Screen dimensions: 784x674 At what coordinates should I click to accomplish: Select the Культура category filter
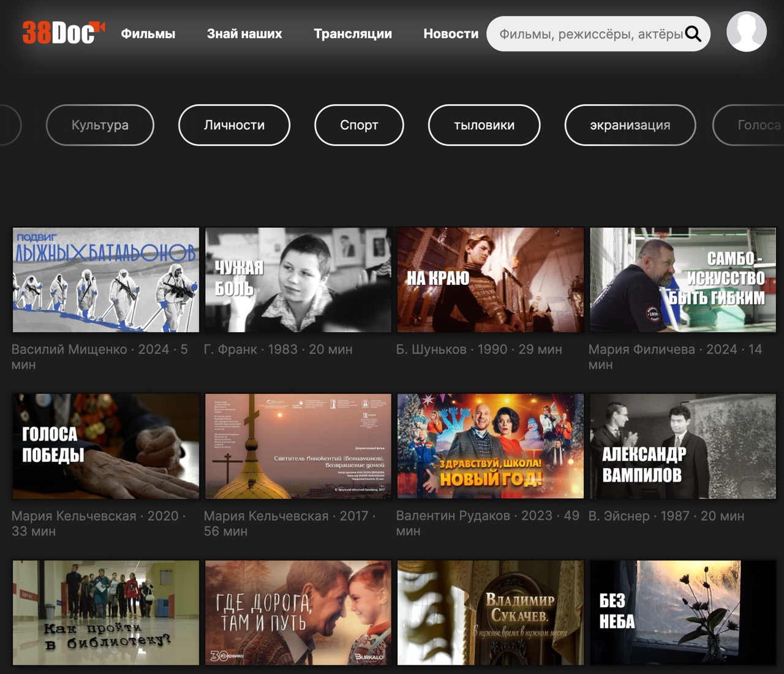click(x=100, y=125)
